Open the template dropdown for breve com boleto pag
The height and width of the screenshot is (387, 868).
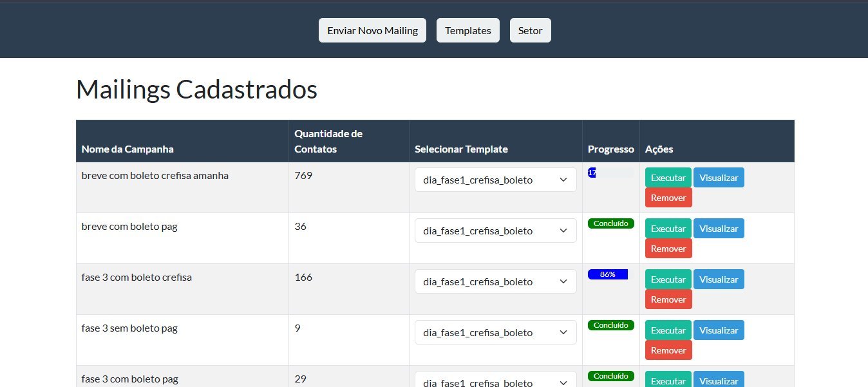click(495, 231)
